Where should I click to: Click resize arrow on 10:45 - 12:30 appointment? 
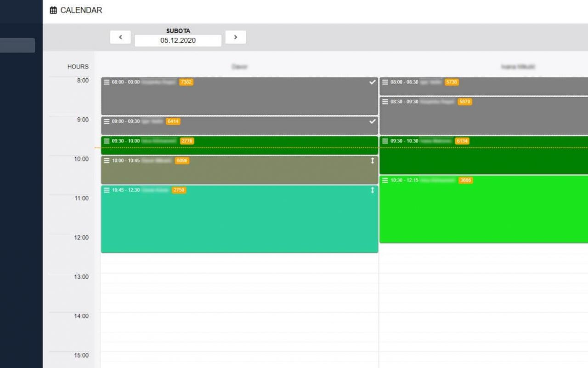[x=372, y=190]
